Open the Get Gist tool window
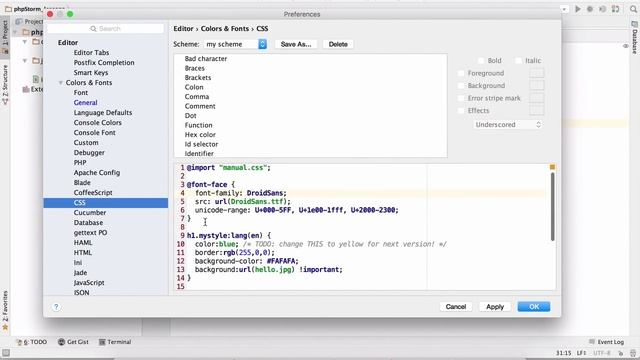The width and height of the screenshot is (640, 360). pos(73,342)
